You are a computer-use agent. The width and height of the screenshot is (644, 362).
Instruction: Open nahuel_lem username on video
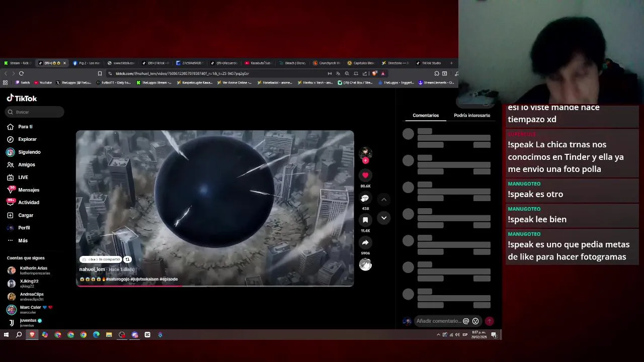[x=92, y=269]
